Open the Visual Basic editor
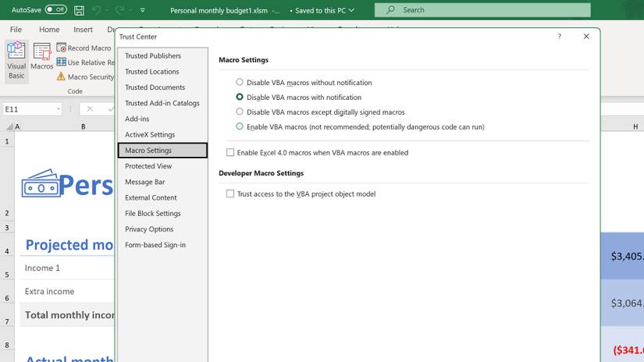The width and height of the screenshot is (644, 362). tap(16, 59)
